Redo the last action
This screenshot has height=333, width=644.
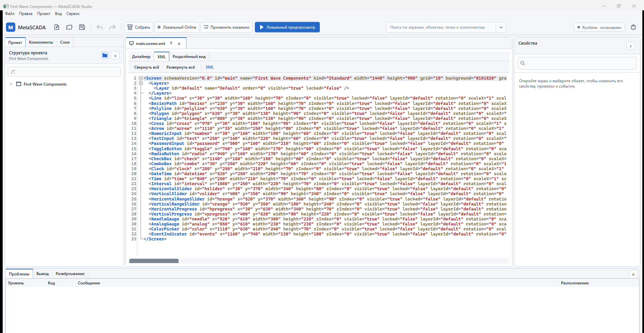tap(112, 27)
